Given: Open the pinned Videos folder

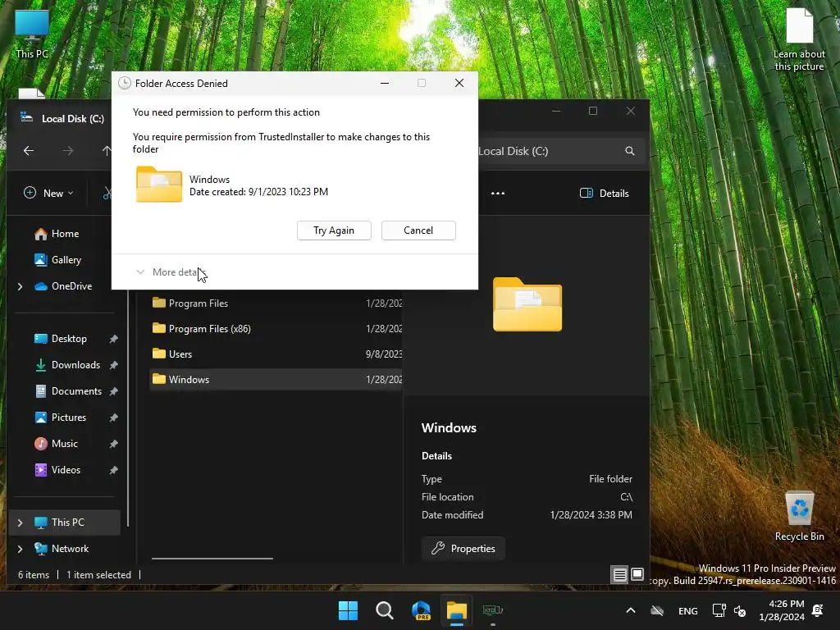Looking at the screenshot, I should click(x=57, y=470).
